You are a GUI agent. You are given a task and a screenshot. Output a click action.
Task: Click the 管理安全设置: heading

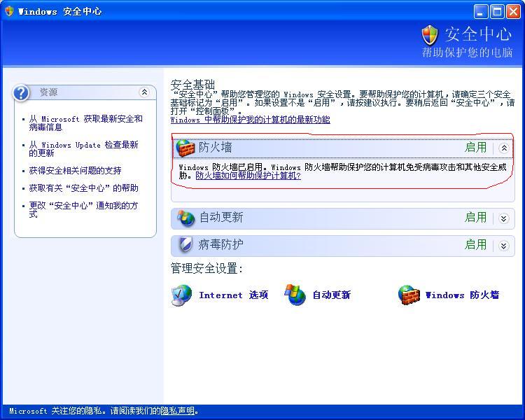[x=206, y=269]
